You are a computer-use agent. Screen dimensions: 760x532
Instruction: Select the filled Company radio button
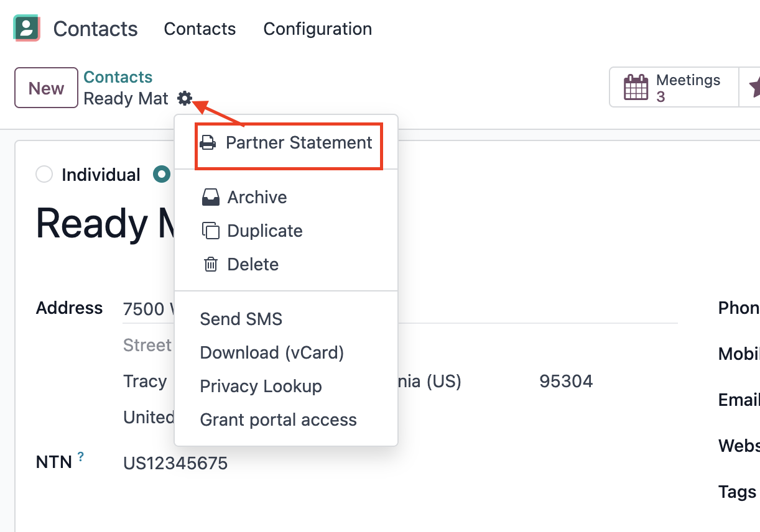(162, 175)
